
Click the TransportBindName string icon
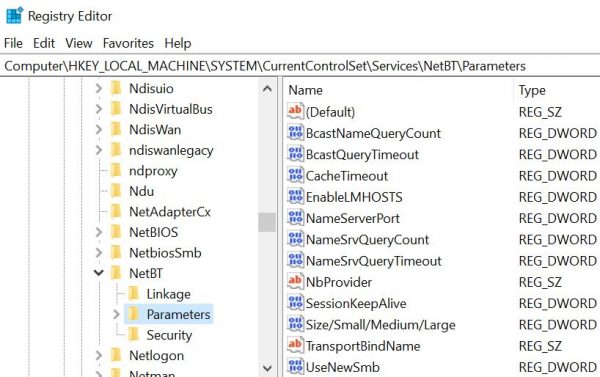[295, 346]
